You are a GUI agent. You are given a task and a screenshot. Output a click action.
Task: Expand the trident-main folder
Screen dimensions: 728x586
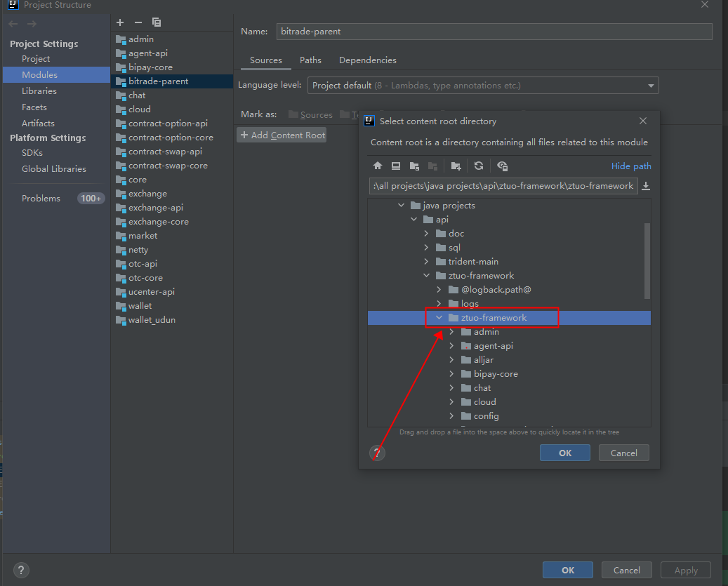tap(426, 261)
